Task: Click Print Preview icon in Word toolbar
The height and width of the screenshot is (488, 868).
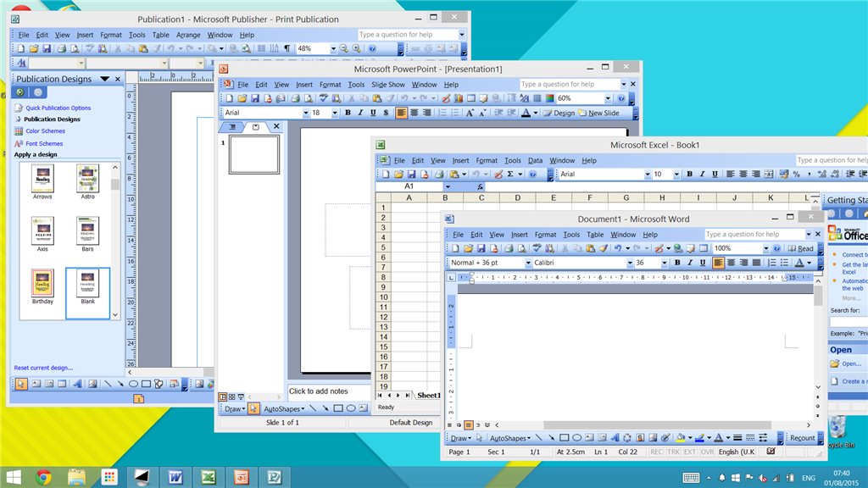Action: tap(521, 248)
